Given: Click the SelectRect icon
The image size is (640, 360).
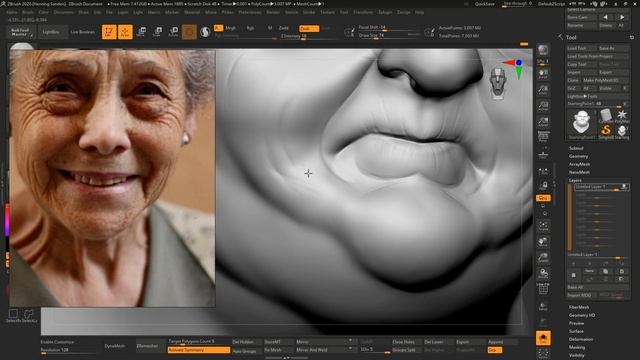Looking at the screenshot, I should click(x=13, y=316).
